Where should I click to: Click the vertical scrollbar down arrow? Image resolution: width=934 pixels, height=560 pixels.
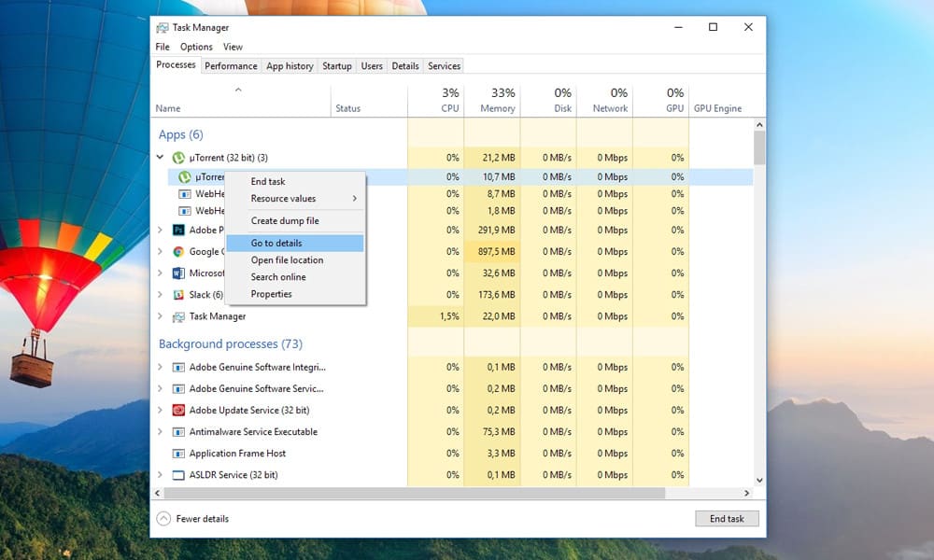tap(759, 481)
